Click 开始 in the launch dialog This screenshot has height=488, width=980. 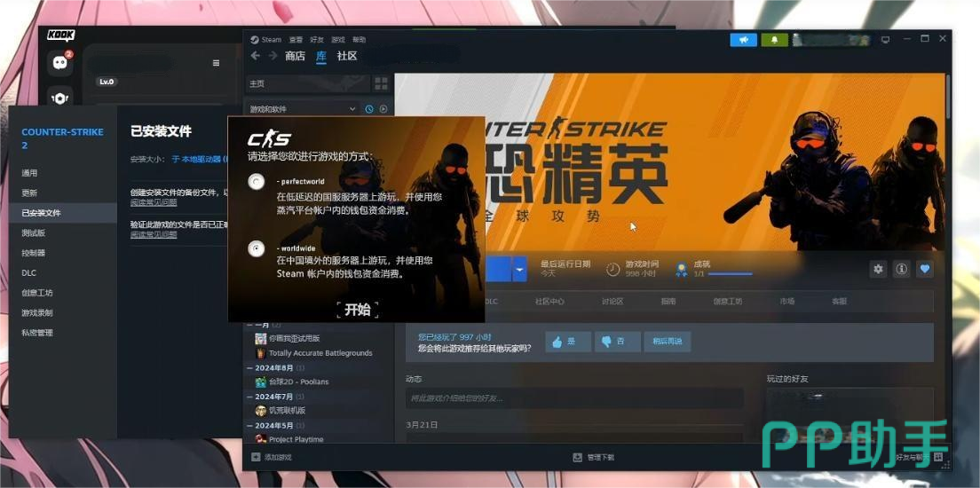(358, 310)
